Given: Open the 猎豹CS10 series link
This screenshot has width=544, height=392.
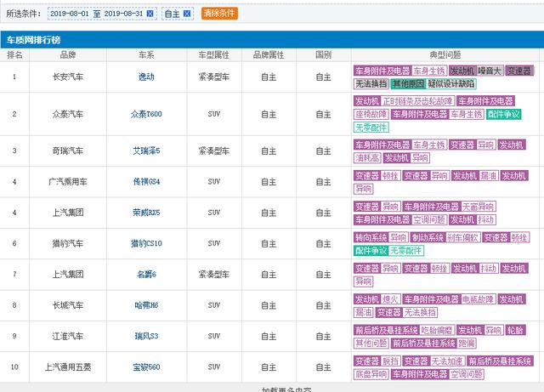Looking at the screenshot, I should [x=146, y=243].
